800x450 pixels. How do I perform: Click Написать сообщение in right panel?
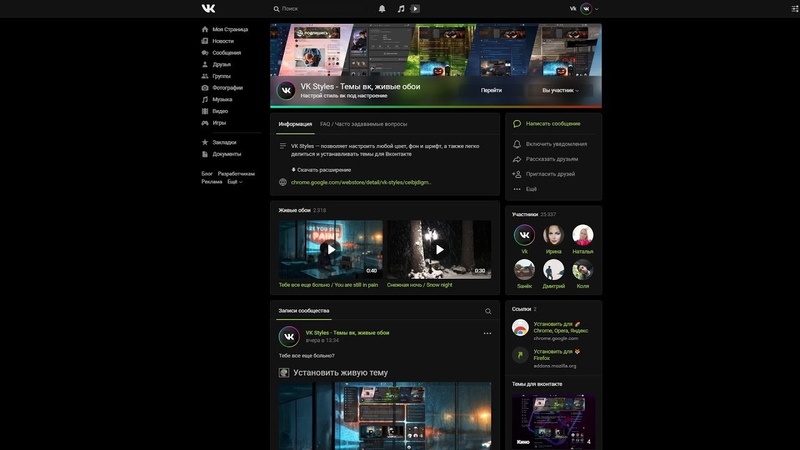click(552, 124)
